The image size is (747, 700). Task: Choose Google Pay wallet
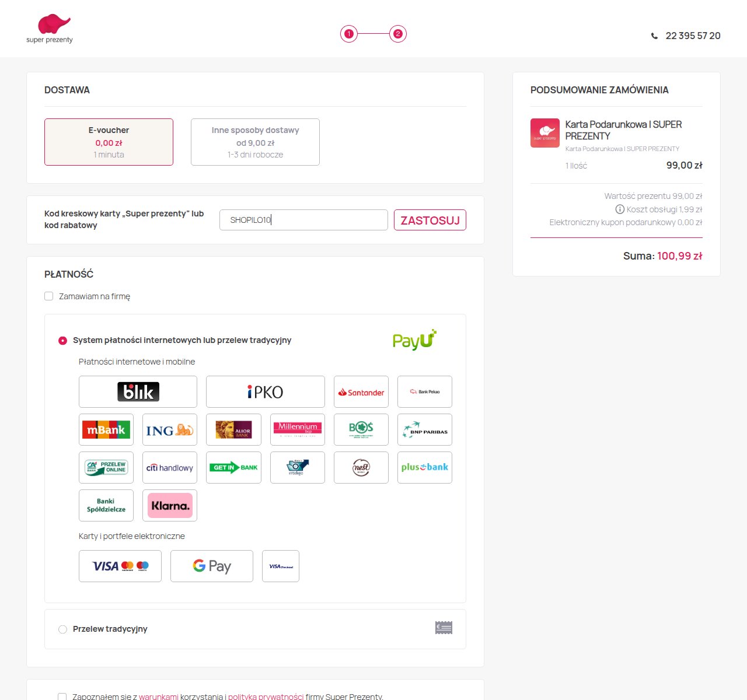click(x=212, y=566)
